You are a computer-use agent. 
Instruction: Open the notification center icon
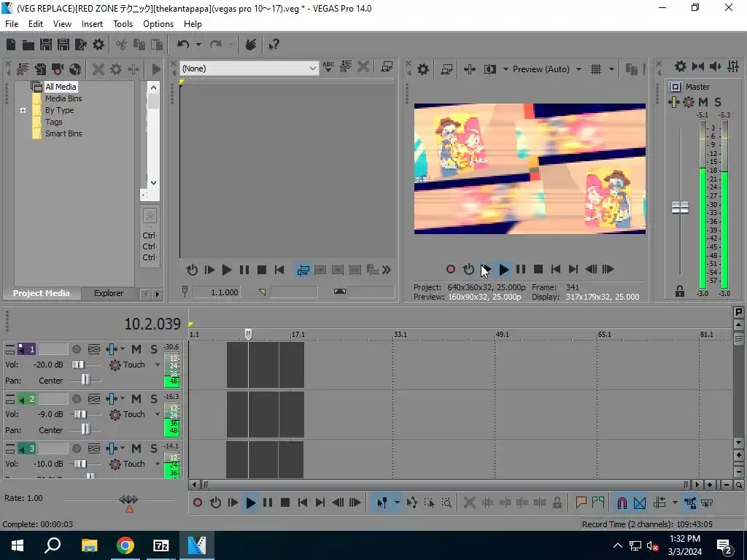click(724, 545)
